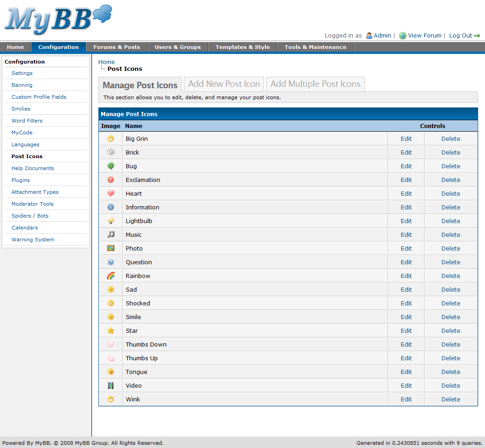Click the globe icon beside View Forum

(x=402, y=35)
